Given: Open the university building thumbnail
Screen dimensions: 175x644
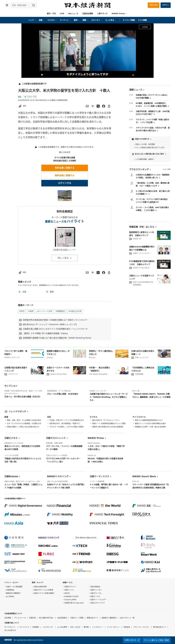Looking at the screenshot, I should point(65,196).
